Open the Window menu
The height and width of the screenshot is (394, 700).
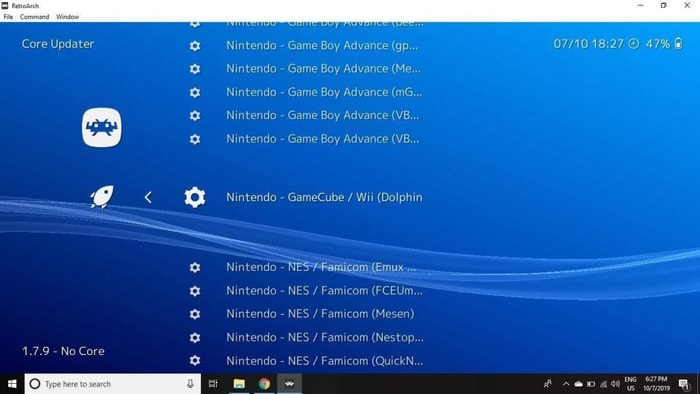pos(67,17)
